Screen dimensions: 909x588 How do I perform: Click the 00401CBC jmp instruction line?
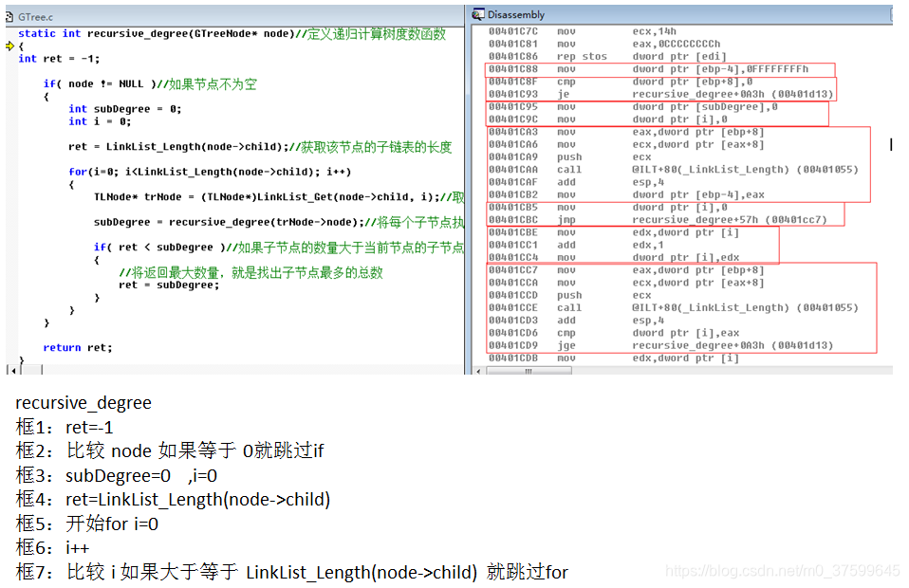click(658, 220)
